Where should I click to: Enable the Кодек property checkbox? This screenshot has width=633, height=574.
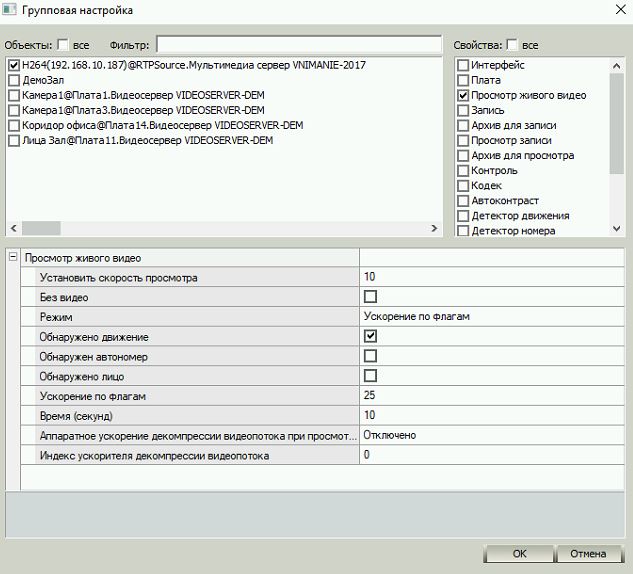point(463,186)
